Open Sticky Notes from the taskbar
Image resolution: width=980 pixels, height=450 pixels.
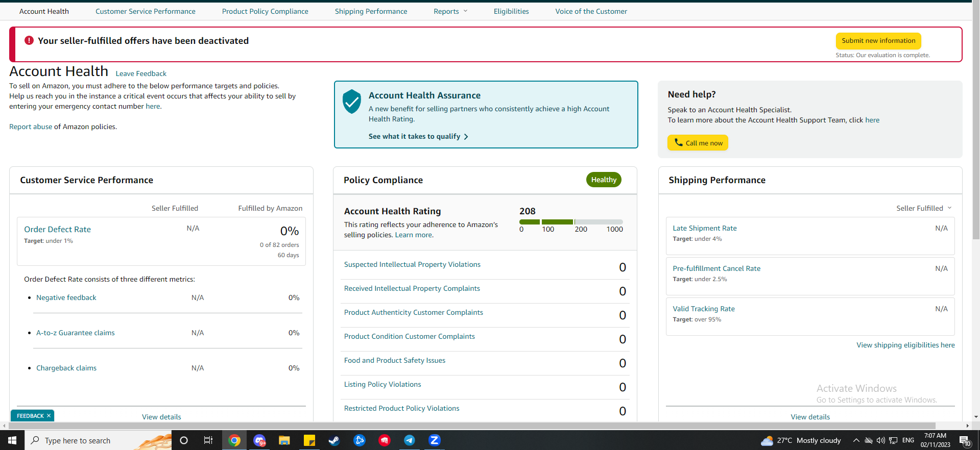[x=309, y=440]
